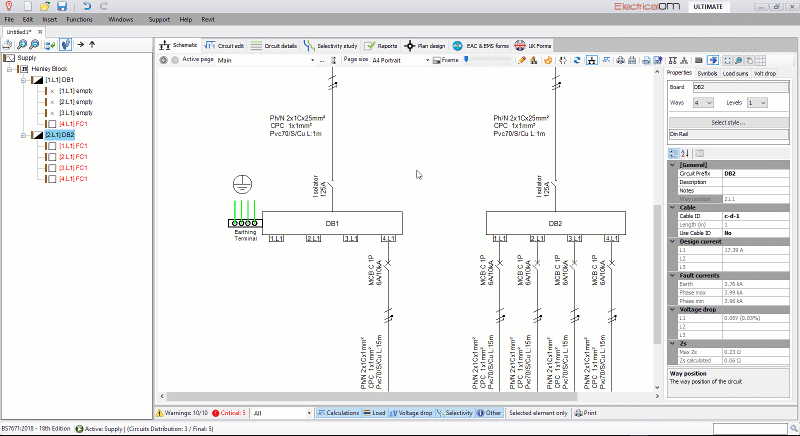Image resolution: width=800 pixels, height=436 pixels.
Task: Click the pencil edit icon in the schematic toolbar
Action: (x=521, y=60)
